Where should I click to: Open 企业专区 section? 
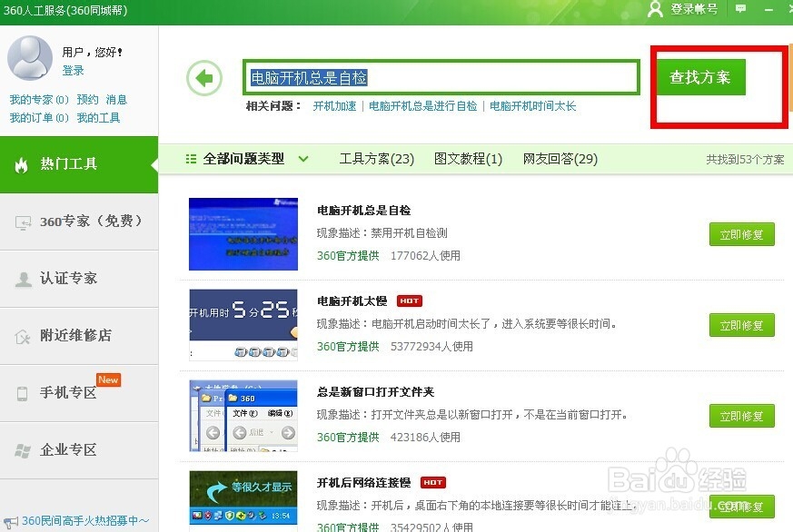pos(79,450)
